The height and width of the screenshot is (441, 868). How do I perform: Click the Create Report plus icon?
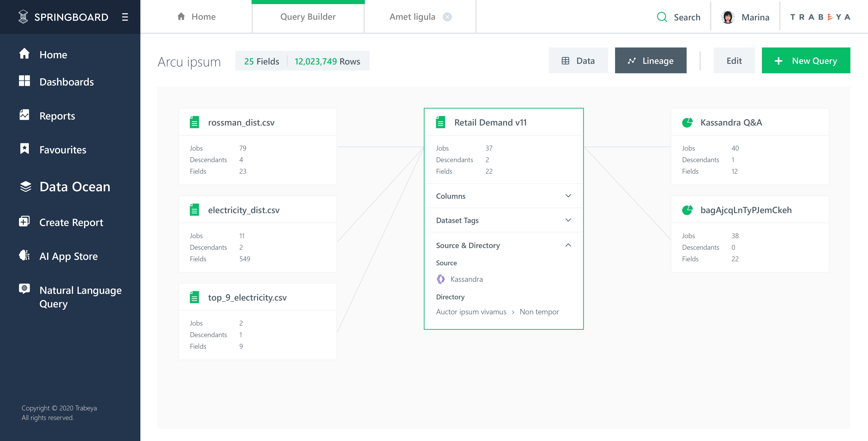pyautogui.click(x=24, y=221)
